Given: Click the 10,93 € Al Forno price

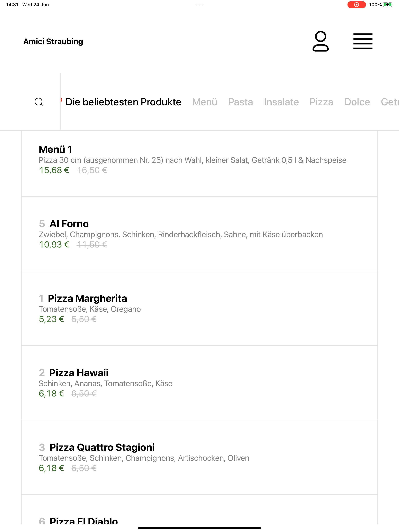Looking at the screenshot, I should point(54,245).
